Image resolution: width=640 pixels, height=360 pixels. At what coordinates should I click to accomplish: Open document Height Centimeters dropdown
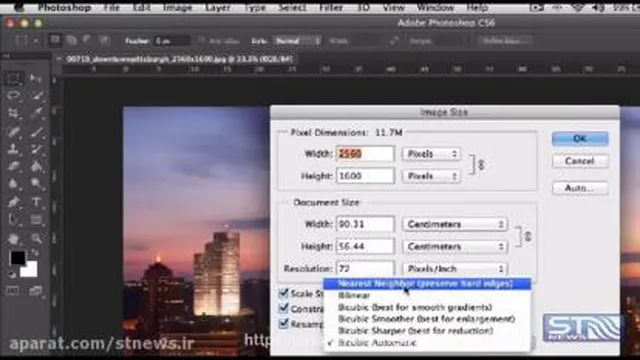coord(455,247)
